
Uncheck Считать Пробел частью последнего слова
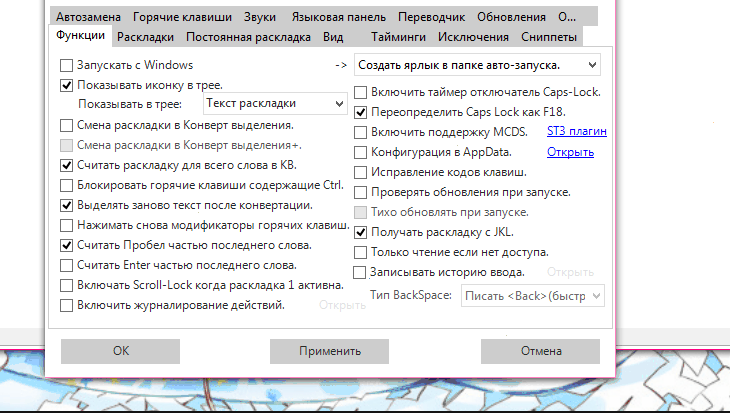point(66,245)
